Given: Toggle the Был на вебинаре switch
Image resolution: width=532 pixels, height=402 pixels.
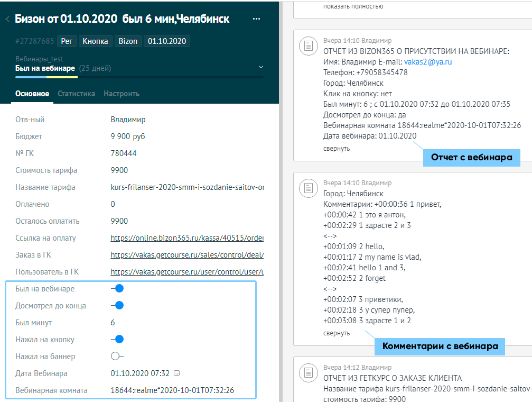Looking at the screenshot, I should click(117, 289).
